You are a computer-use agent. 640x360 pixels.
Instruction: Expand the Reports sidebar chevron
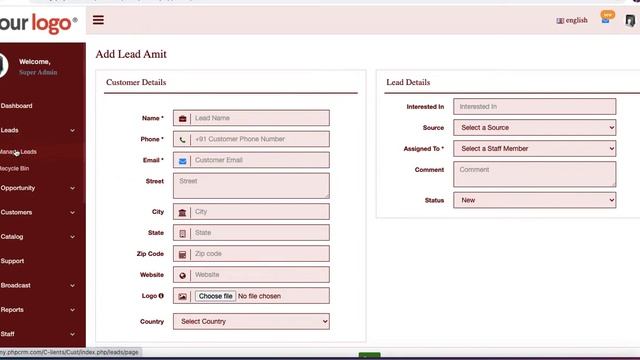pos(72,310)
